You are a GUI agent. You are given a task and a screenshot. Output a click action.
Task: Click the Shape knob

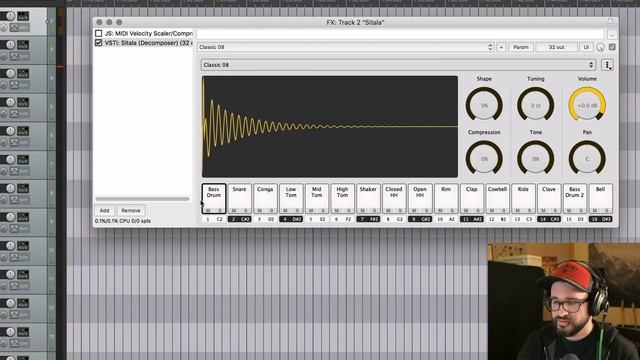(x=484, y=105)
